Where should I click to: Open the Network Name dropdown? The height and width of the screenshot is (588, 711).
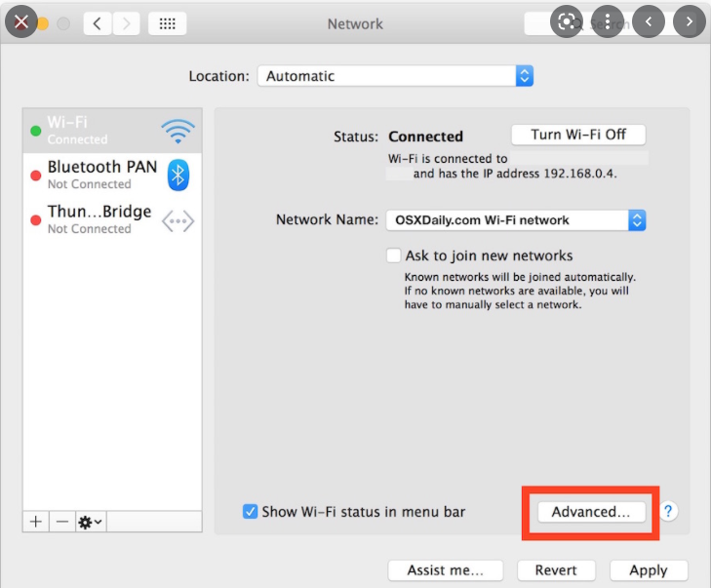[515, 220]
